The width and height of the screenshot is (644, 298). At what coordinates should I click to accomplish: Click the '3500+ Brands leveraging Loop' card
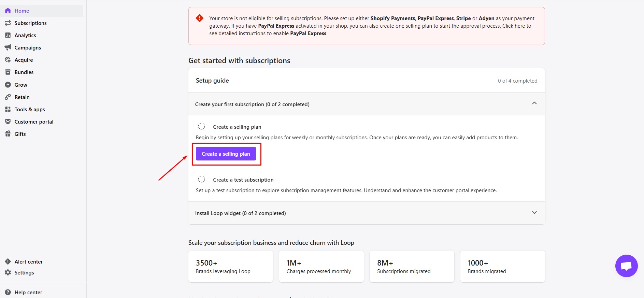point(230,267)
